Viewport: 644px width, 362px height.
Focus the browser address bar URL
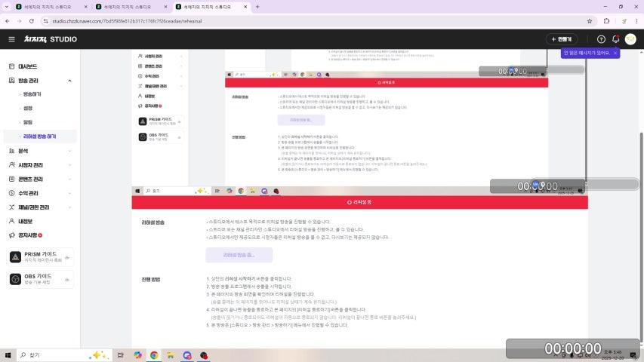coord(127,21)
